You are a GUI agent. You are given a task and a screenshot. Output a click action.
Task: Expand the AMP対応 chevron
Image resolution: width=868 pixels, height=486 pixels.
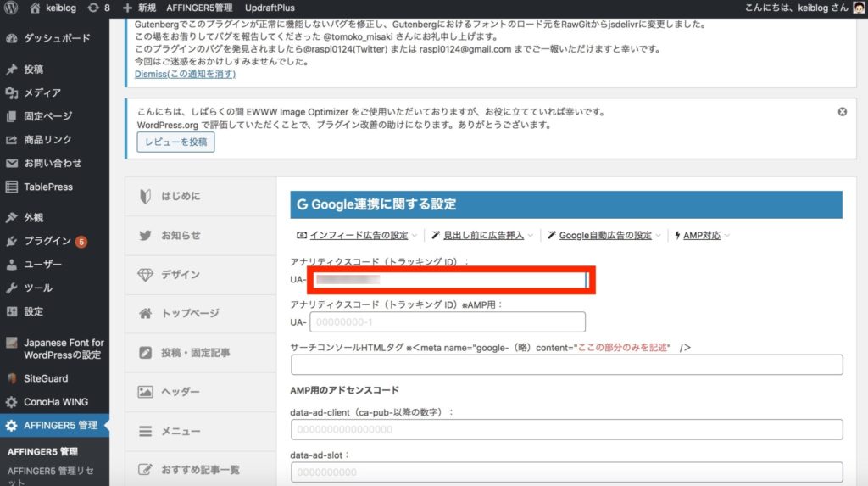(726, 236)
